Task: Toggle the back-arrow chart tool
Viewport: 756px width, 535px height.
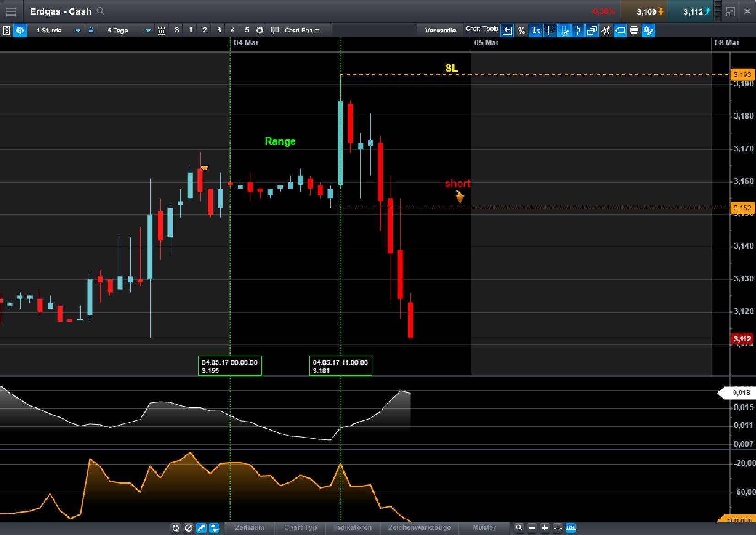Action: pyautogui.click(x=507, y=31)
